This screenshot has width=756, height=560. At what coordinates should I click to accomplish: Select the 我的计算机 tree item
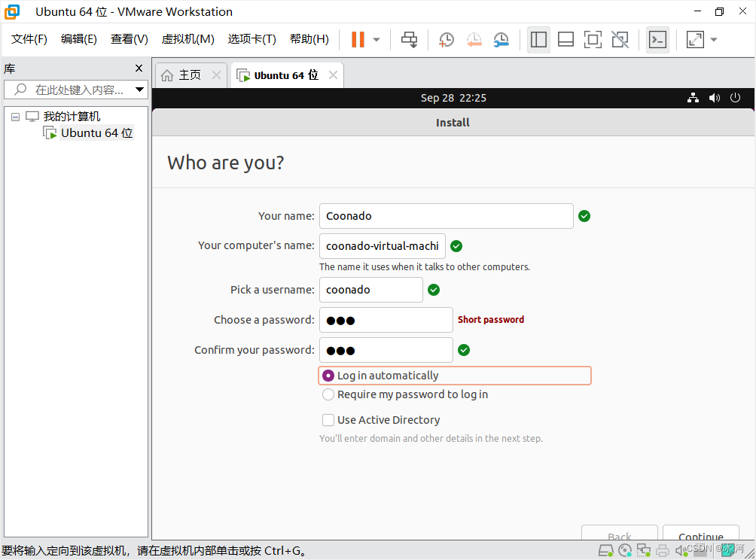(x=72, y=116)
